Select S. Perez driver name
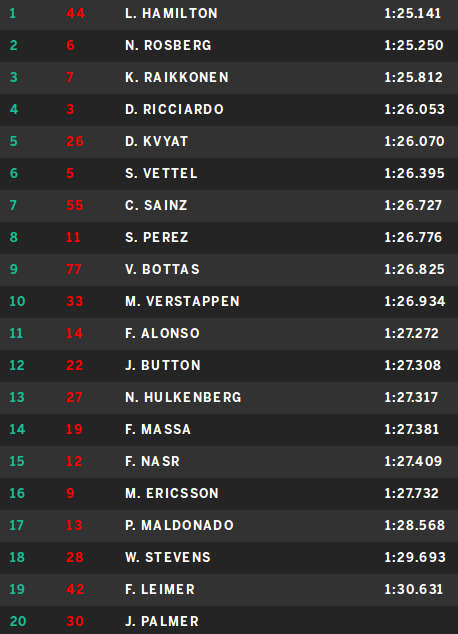 click(156, 237)
